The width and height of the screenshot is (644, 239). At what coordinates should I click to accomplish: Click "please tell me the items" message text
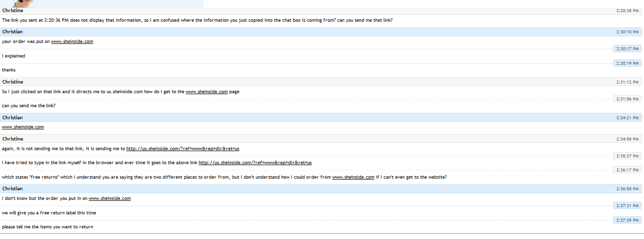click(x=47, y=227)
